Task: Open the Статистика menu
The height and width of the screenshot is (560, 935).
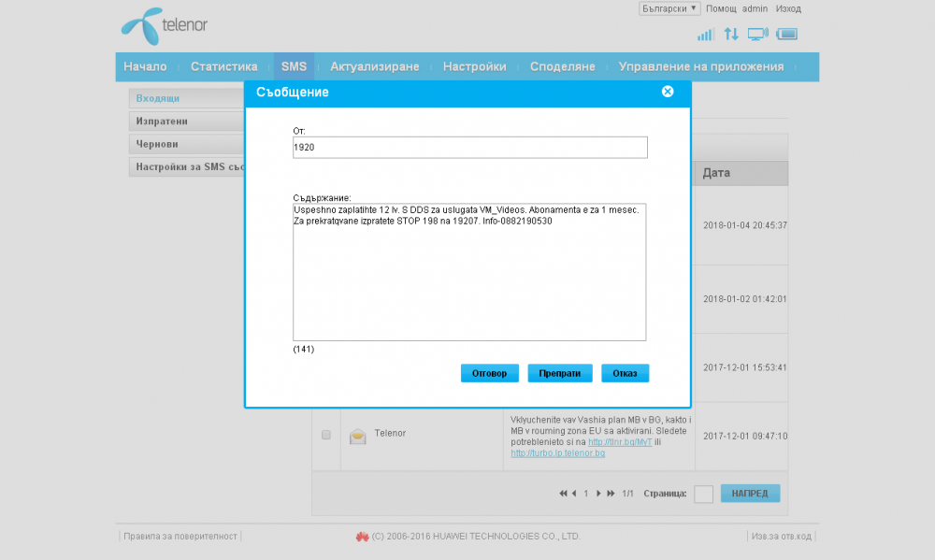Action: (x=223, y=66)
